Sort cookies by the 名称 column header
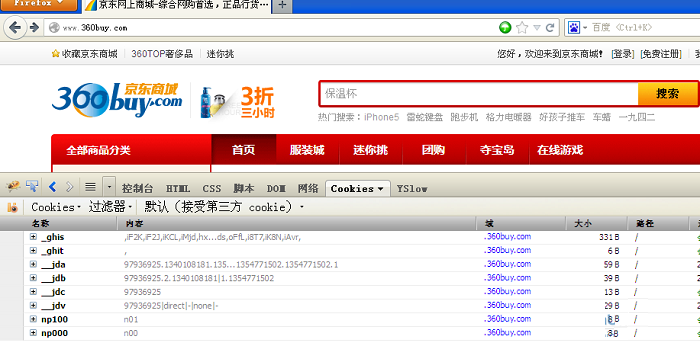 71,224
